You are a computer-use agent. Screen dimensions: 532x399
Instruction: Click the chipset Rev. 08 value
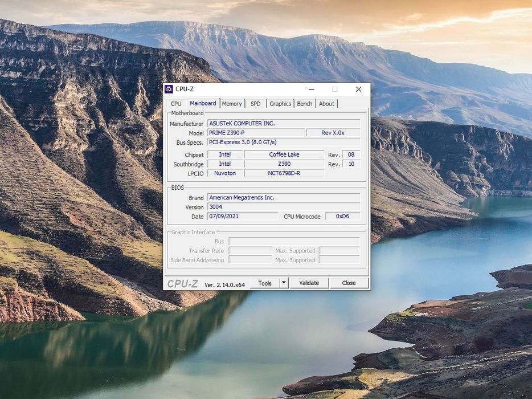click(351, 154)
